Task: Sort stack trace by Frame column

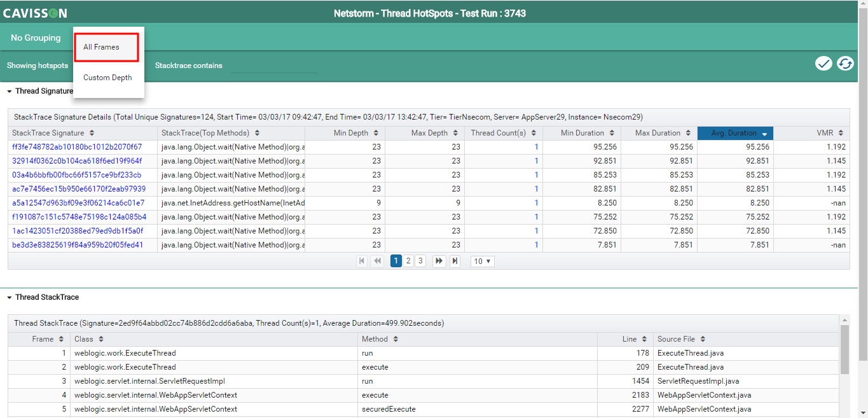Action: coord(61,339)
